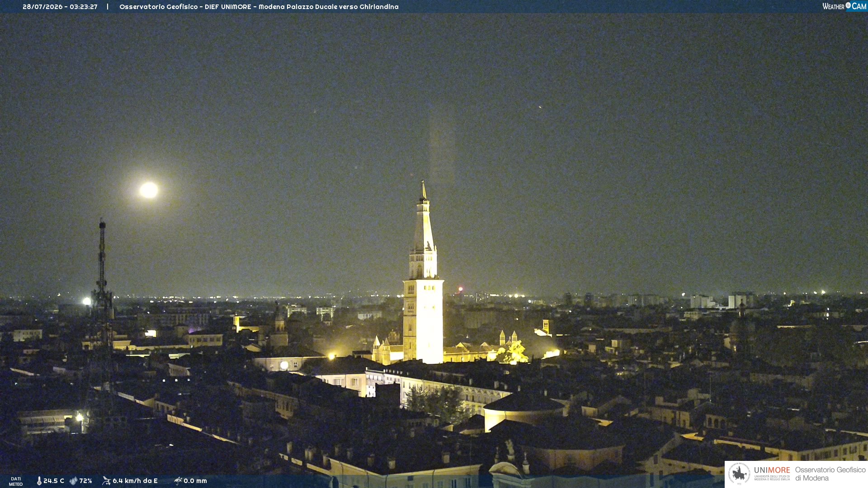This screenshot has height=488, width=868.
Task: Click the bright moon in the sky
Action: tap(149, 190)
